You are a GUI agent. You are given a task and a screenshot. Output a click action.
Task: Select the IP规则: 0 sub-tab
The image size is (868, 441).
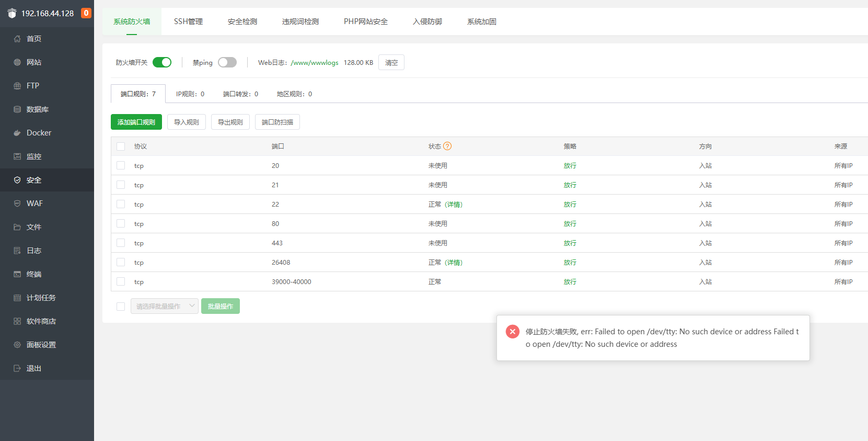[x=190, y=94]
